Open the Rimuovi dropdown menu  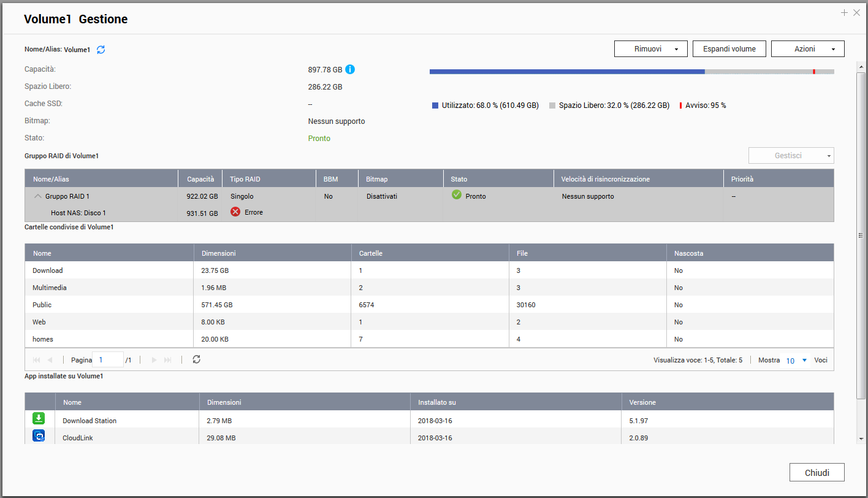[649, 49]
